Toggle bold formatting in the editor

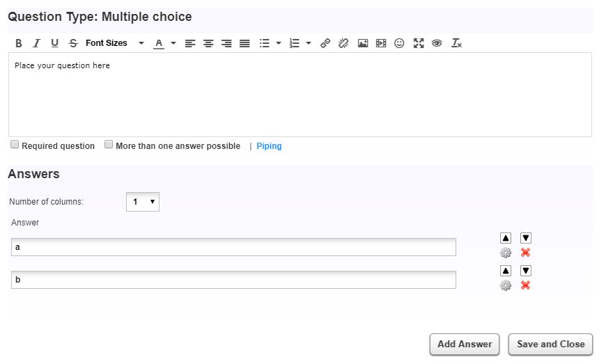19,43
